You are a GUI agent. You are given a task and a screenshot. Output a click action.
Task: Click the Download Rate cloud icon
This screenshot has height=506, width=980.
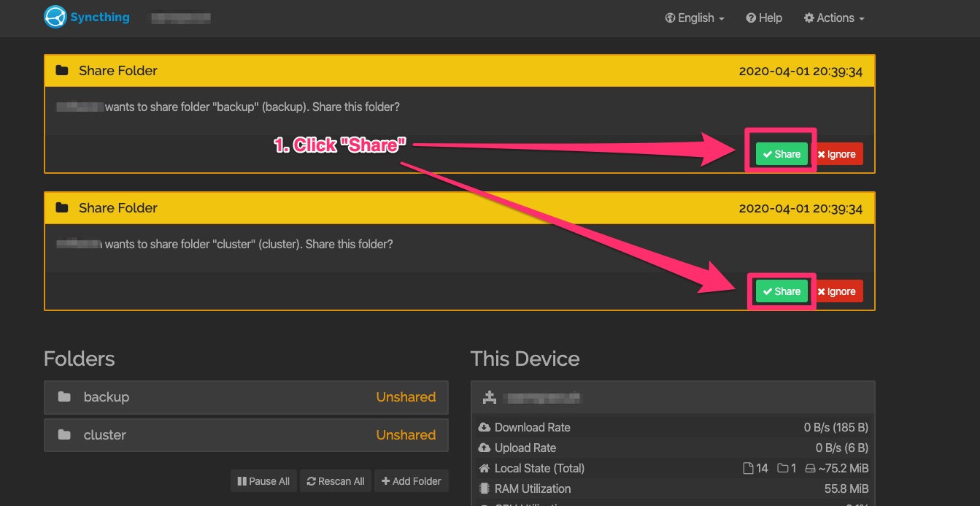click(x=484, y=427)
